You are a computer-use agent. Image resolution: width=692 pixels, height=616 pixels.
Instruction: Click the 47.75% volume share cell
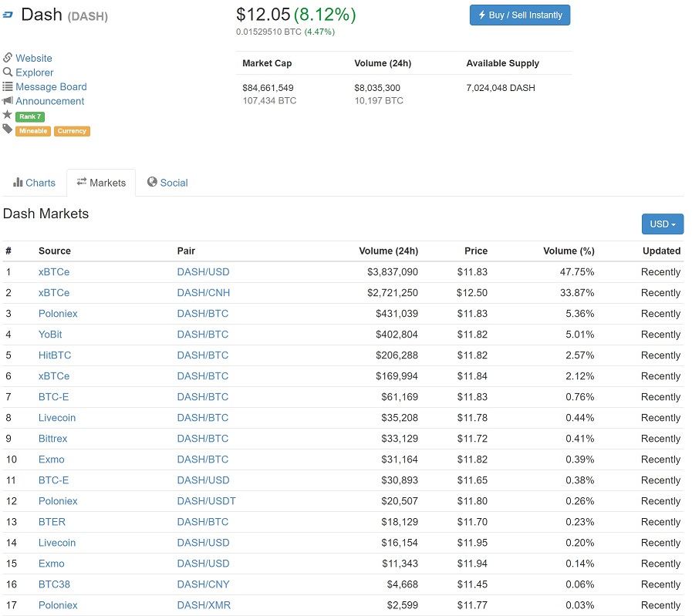[x=577, y=272]
